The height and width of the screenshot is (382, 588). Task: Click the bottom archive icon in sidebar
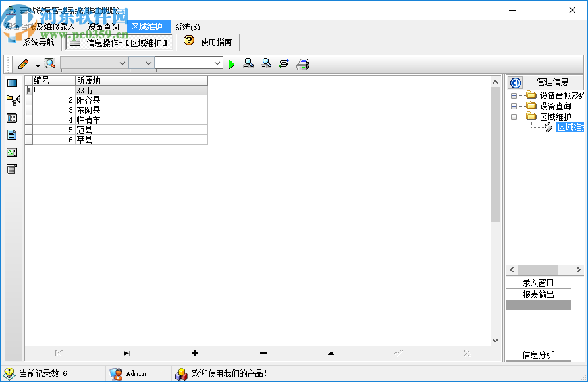12,169
